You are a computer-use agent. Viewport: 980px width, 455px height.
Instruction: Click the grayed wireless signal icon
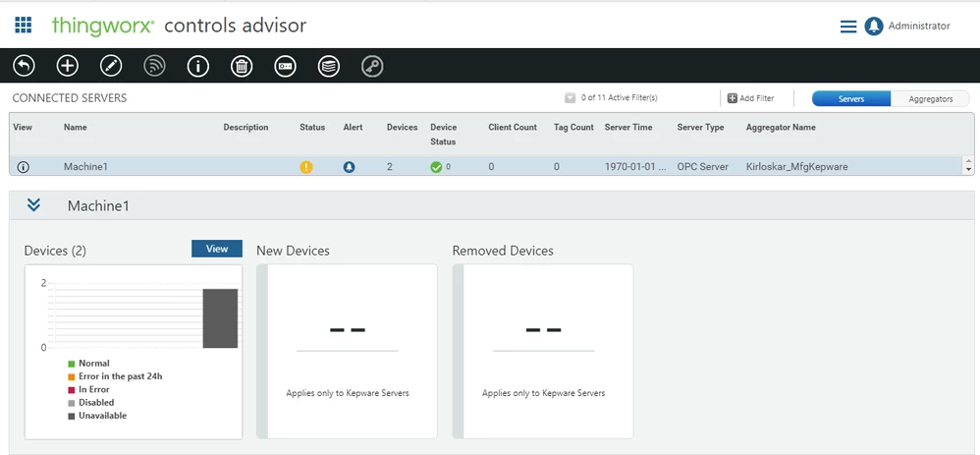pos(154,66)
